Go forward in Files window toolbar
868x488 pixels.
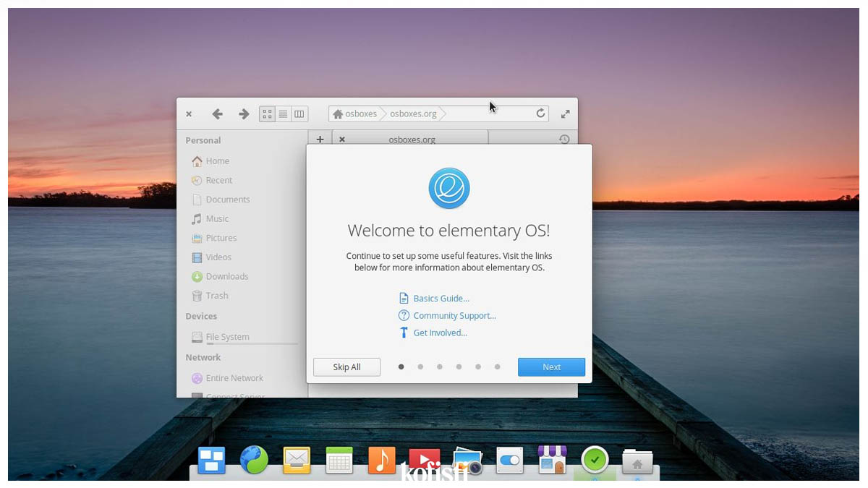[x=244, y=114]
